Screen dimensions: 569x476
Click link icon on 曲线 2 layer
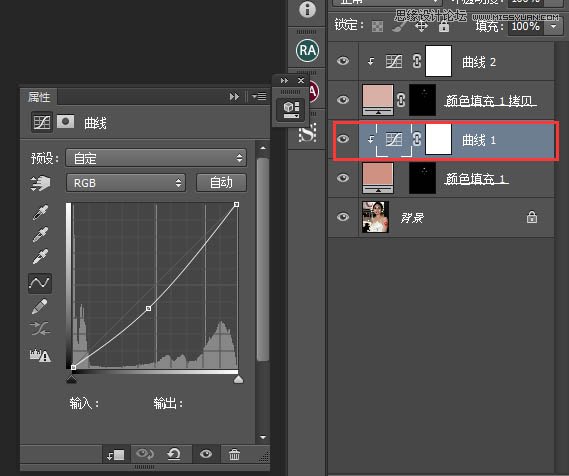417,61
